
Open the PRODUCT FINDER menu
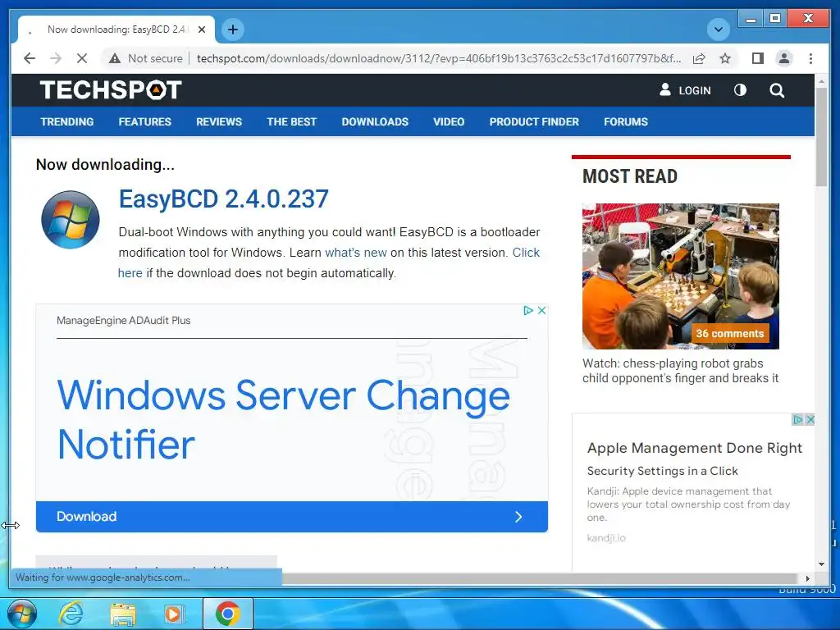click(534, 121)
